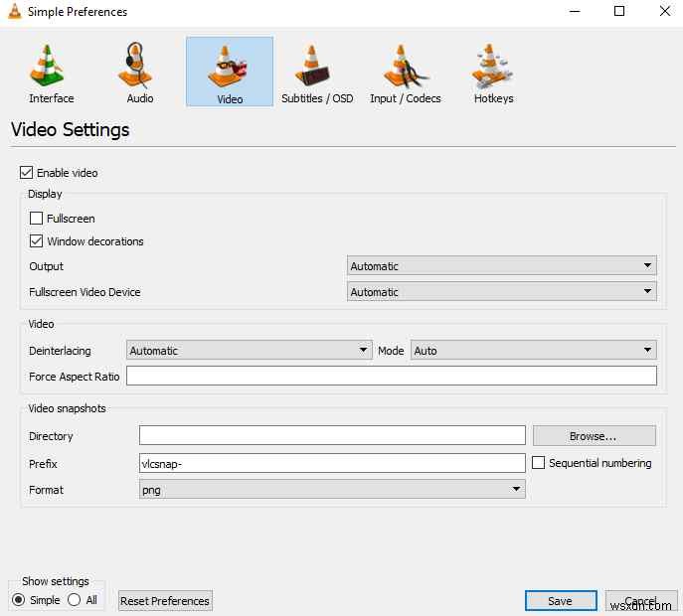Click the Force Aspect Ratio field

click(392, 376)
